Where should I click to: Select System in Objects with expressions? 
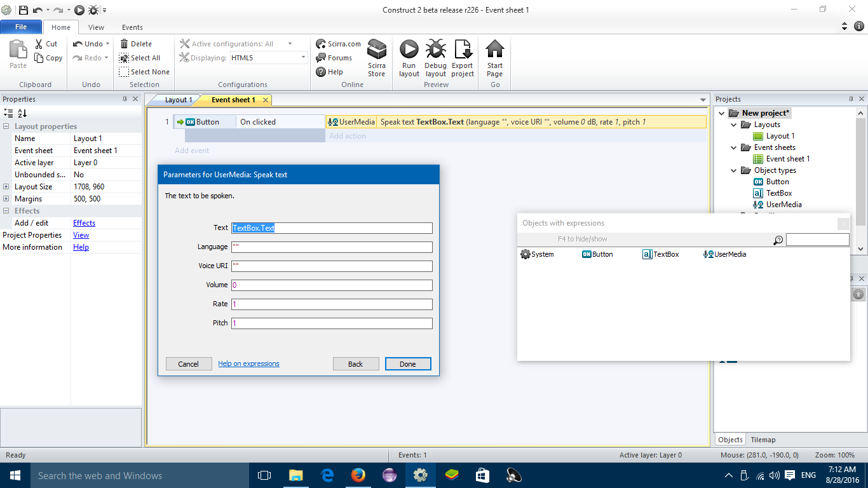coord(537,254)
